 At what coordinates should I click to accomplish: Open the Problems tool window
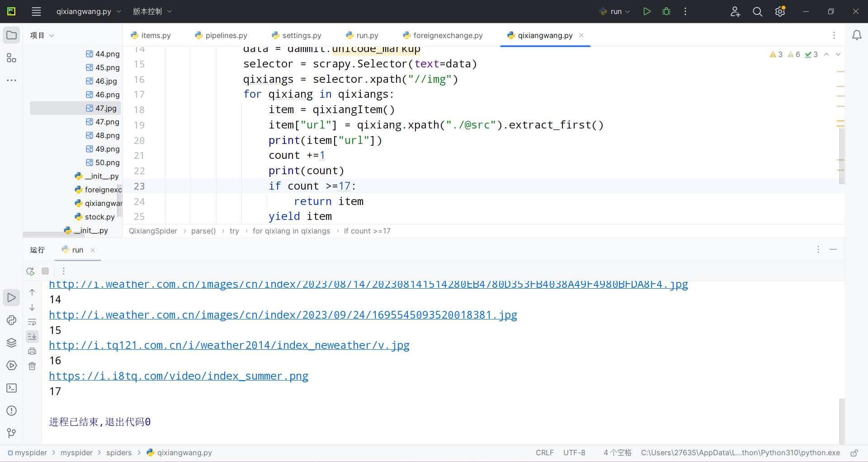tap(12, 411)
